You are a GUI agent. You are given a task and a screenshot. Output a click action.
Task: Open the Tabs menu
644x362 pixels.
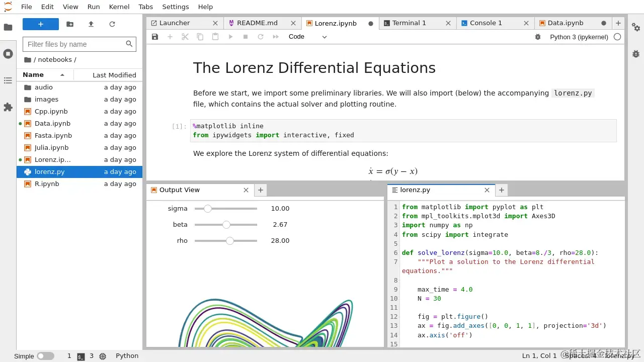click(146, 7)
